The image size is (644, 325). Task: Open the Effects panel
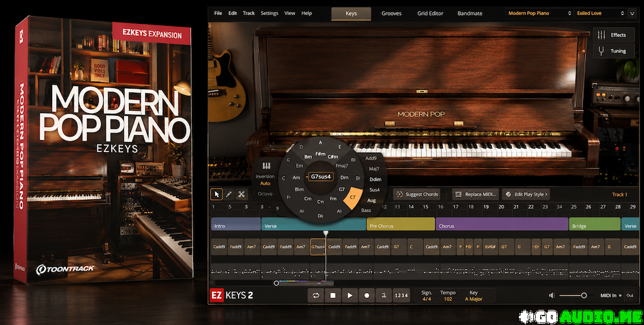click(614, 35)
